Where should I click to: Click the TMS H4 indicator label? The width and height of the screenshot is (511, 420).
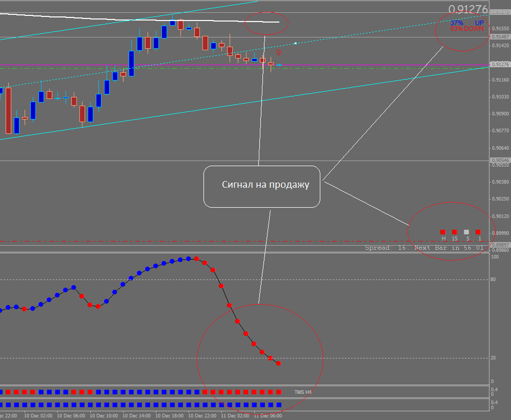[303, 392]
